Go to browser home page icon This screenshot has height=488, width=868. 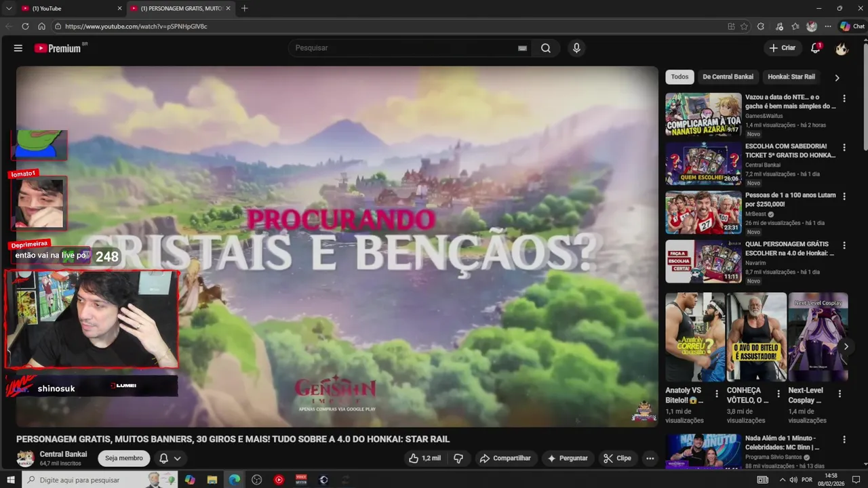click(x=41, y=26)
